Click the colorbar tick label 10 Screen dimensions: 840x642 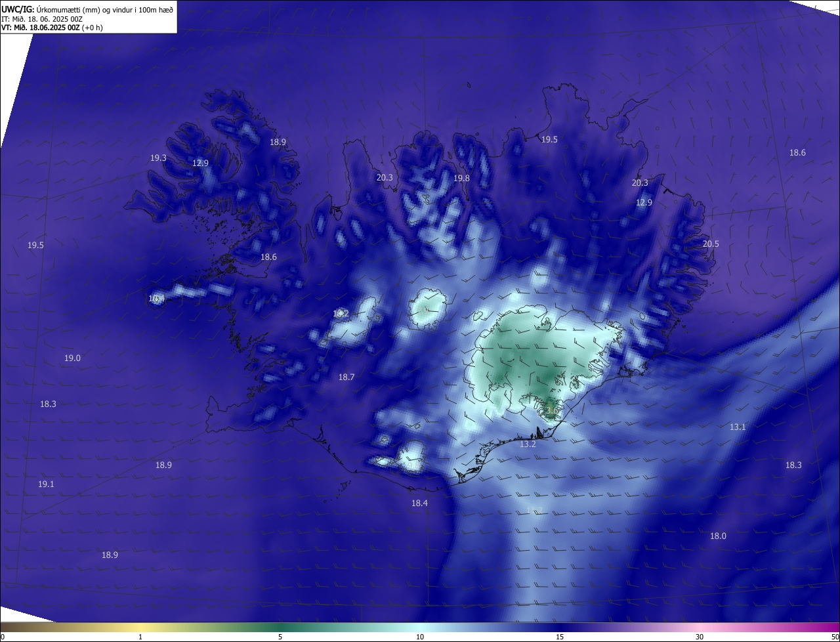tap(420, 637)
